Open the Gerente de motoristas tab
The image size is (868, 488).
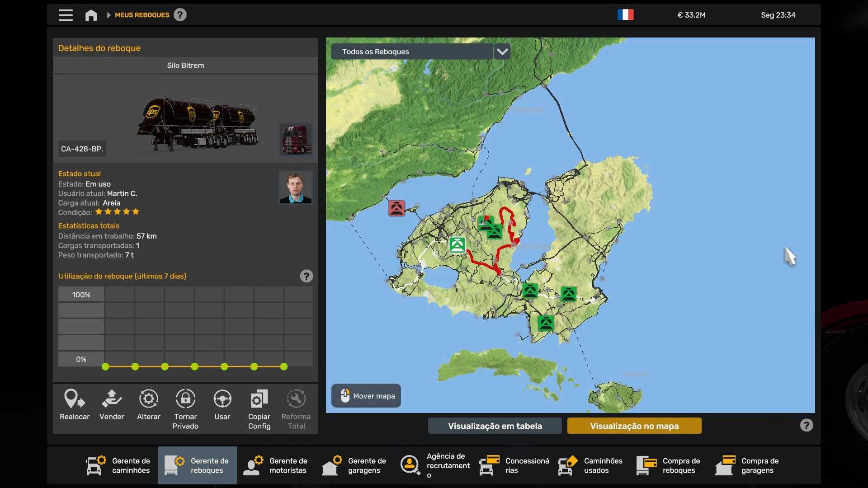pos(276,465)
